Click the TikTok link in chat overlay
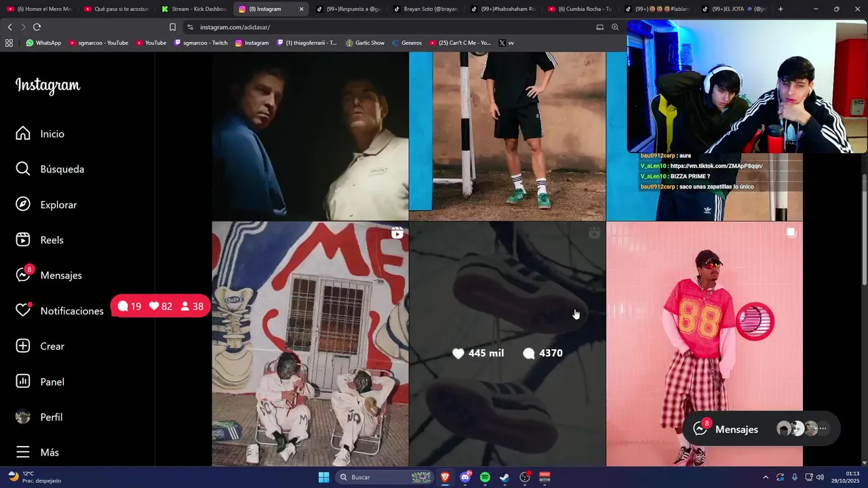 pos(715,166)
